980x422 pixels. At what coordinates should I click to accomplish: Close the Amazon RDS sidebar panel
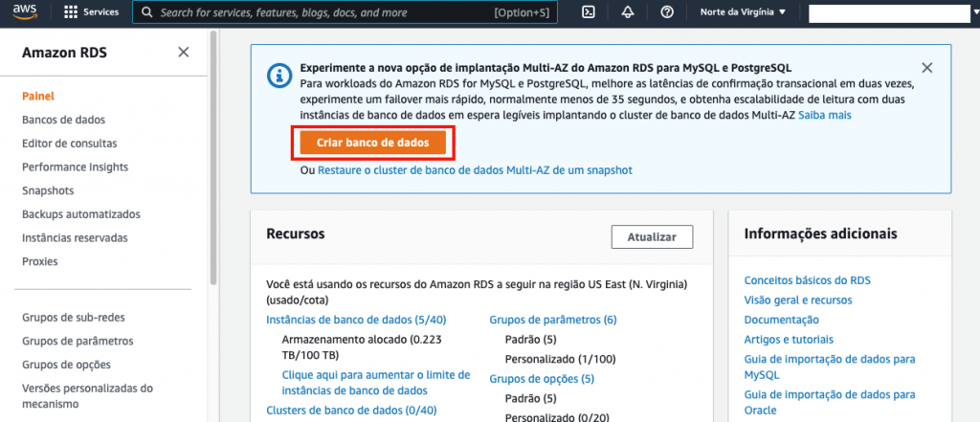[x=183, y=53]
